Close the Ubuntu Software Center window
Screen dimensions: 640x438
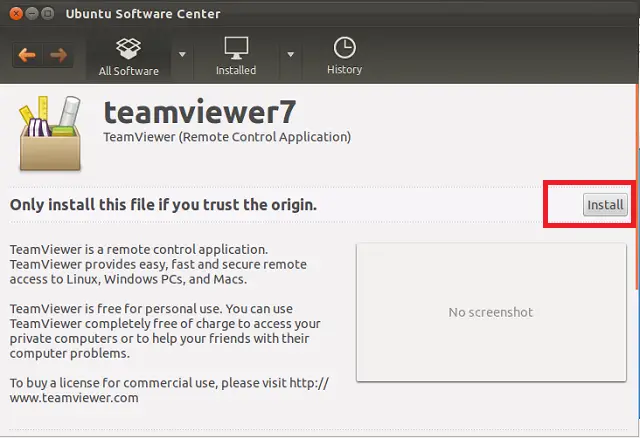(x=16, y=14)
